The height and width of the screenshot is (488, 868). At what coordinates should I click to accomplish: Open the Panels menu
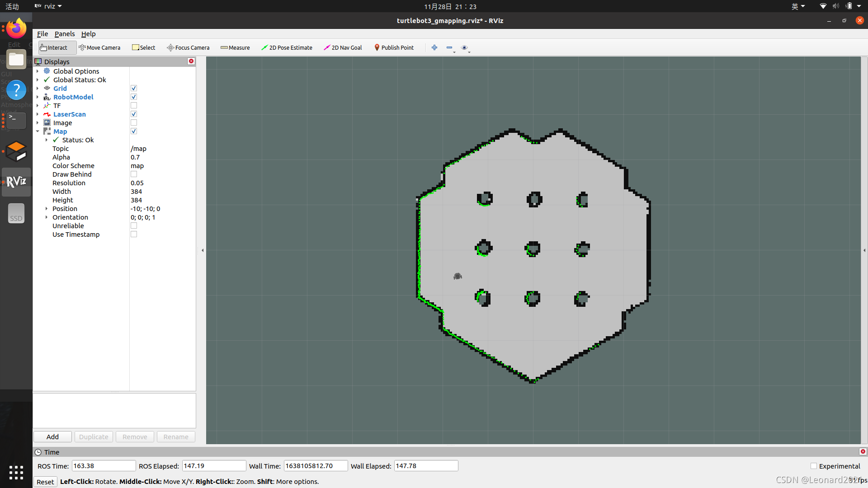pos(65,34)
